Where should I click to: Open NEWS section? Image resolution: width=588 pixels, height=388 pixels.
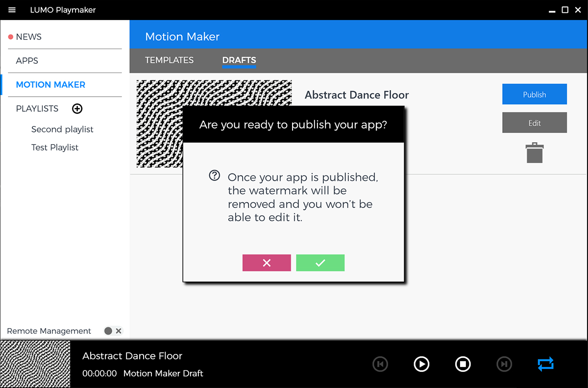[28, 37]
